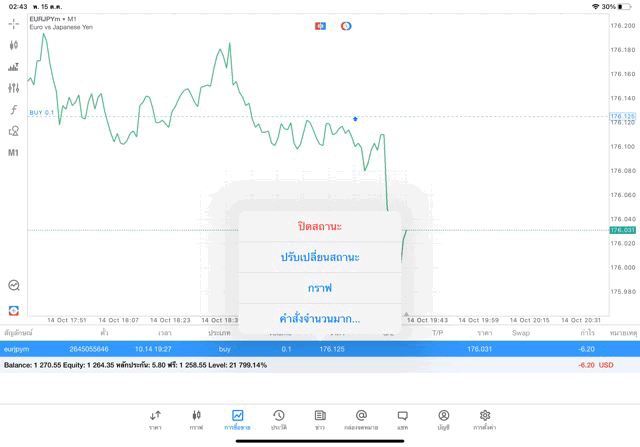
Task: Choose ปรับเปลี่ยนสถานะ (modify position)
Action: pyautogui.click(x=320, y=257)
